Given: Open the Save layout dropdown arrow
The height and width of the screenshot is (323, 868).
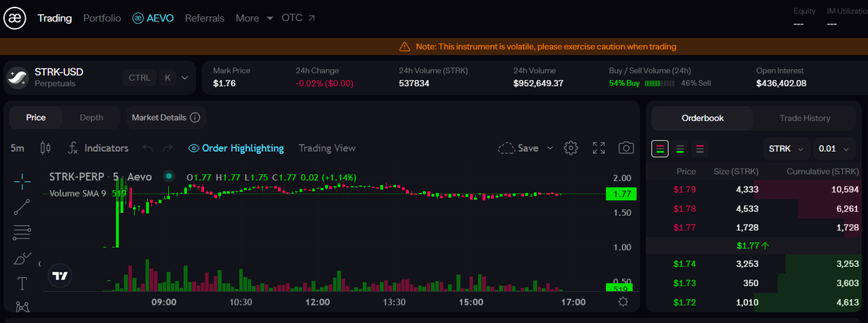Looking at the screenshot, I should click(550, 148).
